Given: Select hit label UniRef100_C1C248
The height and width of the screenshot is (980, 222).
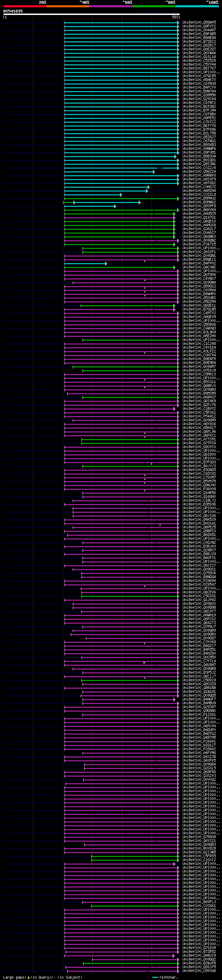Looking at the screenshot, I should [x=199, y=343].
